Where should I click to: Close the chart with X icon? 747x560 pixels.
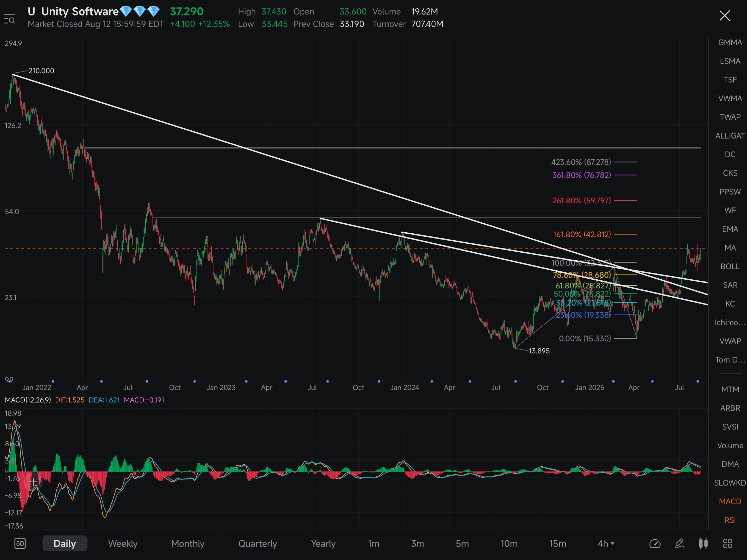[725, 16]
